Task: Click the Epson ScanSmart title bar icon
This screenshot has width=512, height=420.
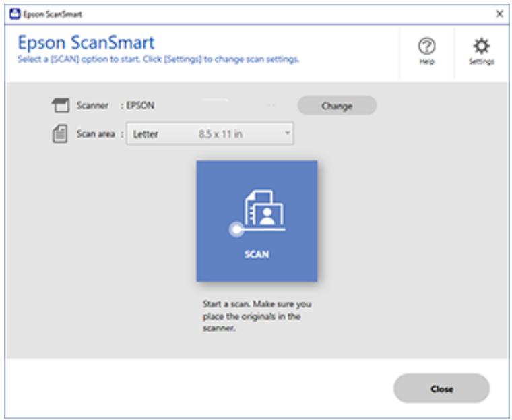Action: click(15, 14)
